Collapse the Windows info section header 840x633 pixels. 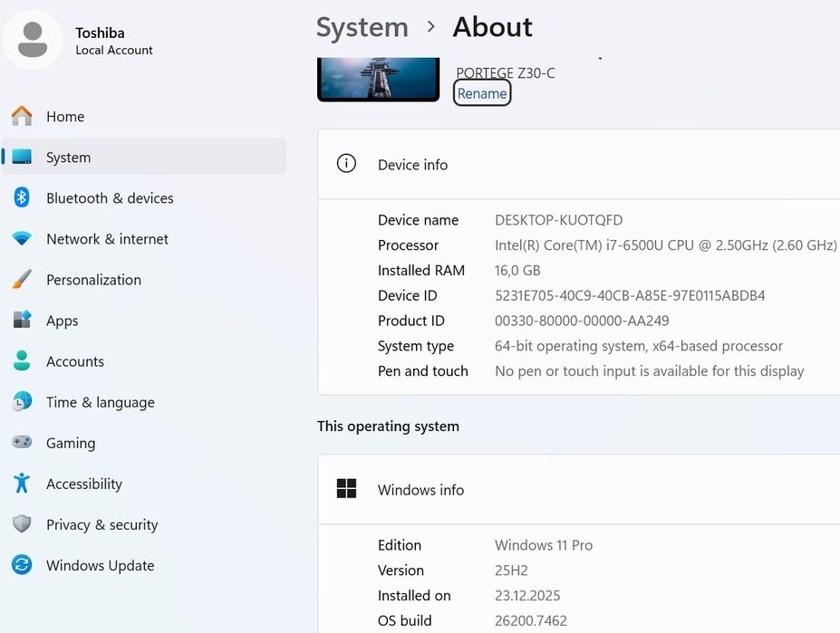580,490
